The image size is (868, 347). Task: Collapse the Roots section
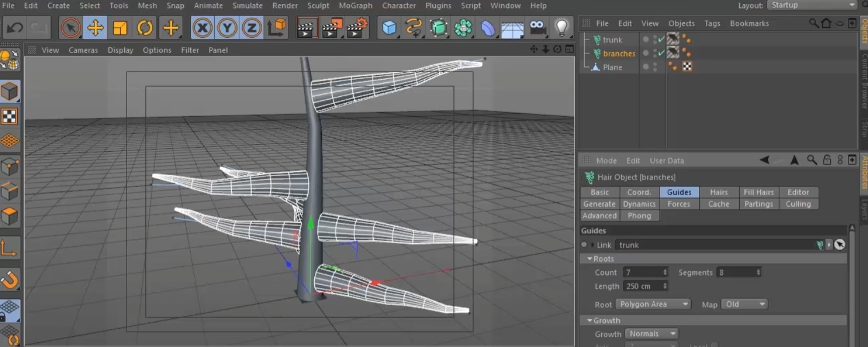pos(590,259)
